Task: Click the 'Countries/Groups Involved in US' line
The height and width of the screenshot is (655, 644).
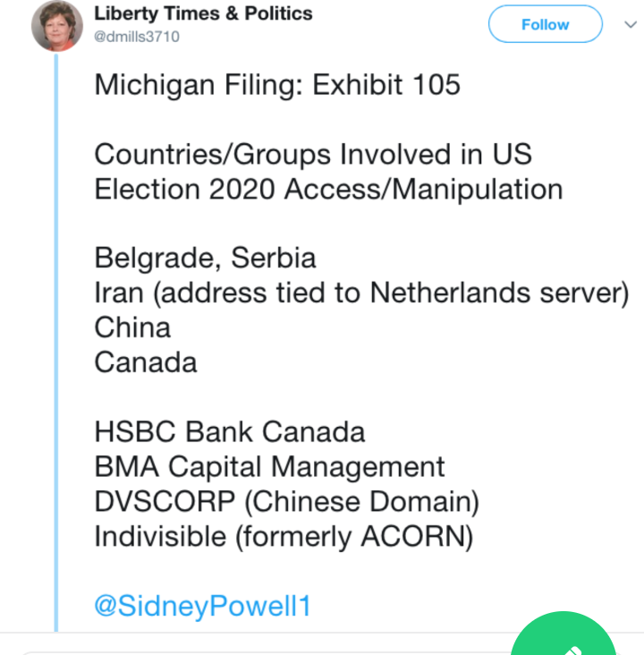Action: click(313, 155)
